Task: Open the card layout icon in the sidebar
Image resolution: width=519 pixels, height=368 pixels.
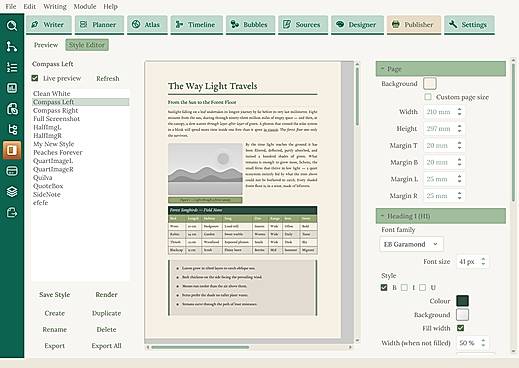Action: tap(12, 171)
